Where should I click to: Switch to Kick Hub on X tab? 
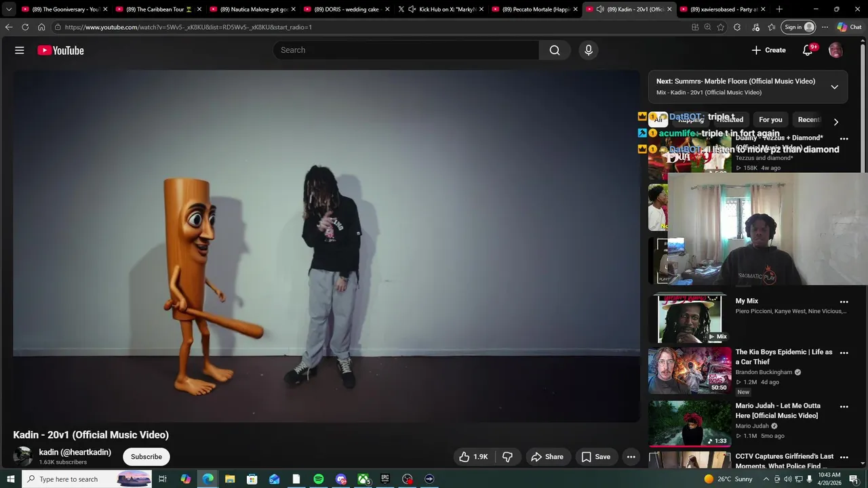(441, 9)
